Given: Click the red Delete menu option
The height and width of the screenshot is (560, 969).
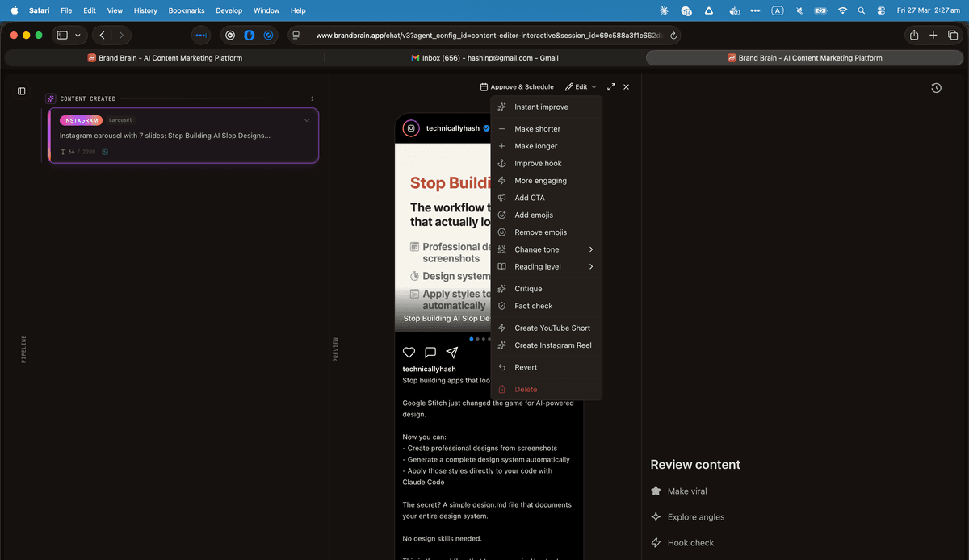Looking at the screenshot, I should pos(546,389).
